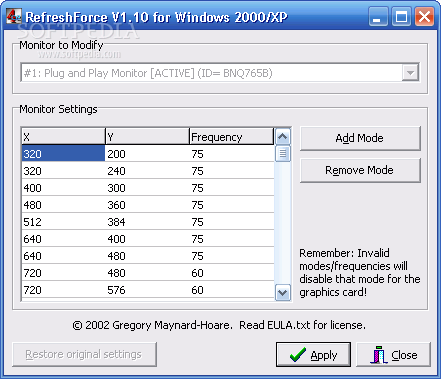This screenshot has height=379, width=441.
Task: Click the Y value 360 cell
Action: pyautogui.click(x=147, y=205)
